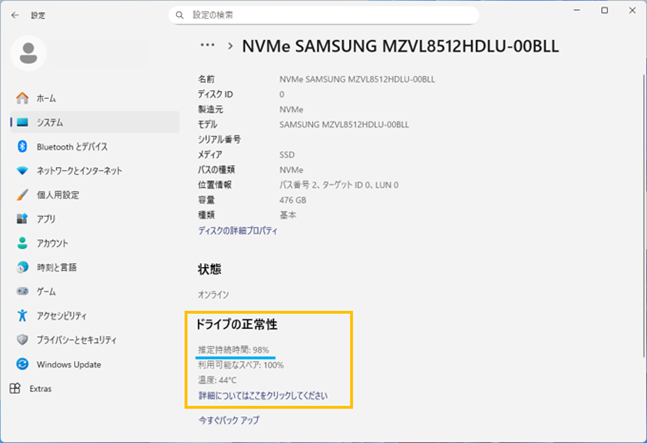This screenshot has width=647, height=443.
Task: Click the 設定の検索 search box
Action: pyautogui.click(x=324, y=15)
